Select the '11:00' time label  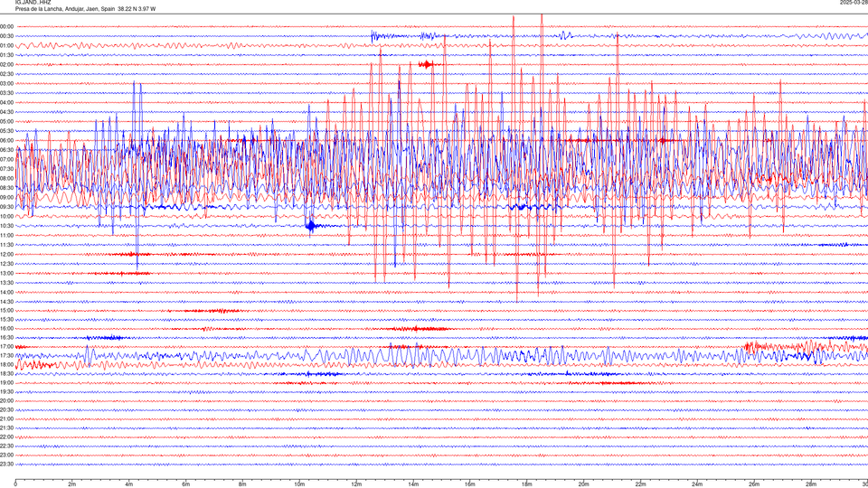tap(6, 235)
